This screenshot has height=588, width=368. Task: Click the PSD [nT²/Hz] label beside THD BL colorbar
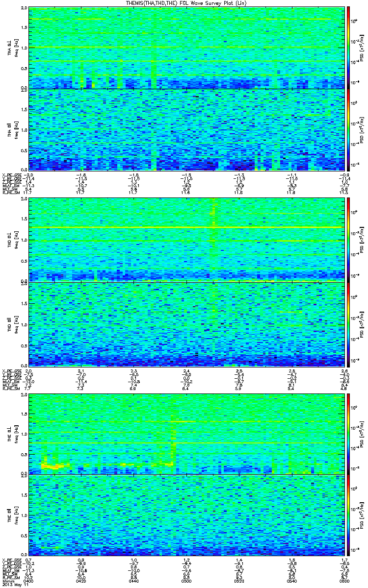click(362, 239)
